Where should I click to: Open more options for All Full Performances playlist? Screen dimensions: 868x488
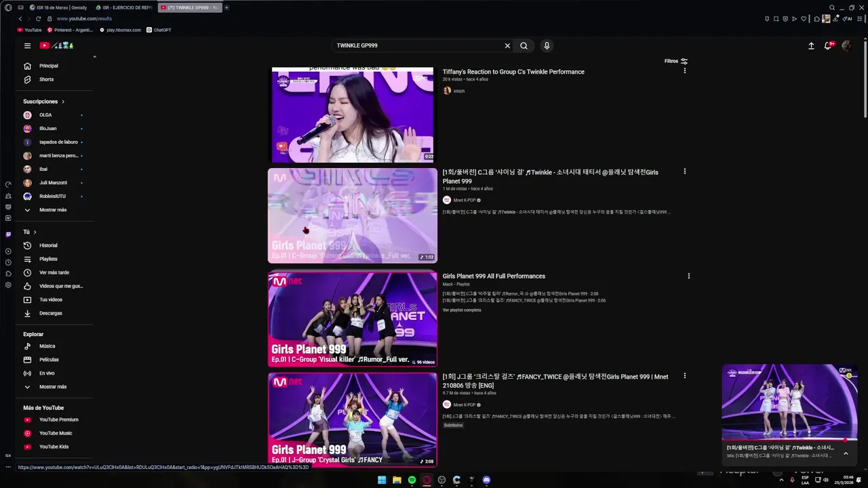pyautogui.click(x=688, y=276)
